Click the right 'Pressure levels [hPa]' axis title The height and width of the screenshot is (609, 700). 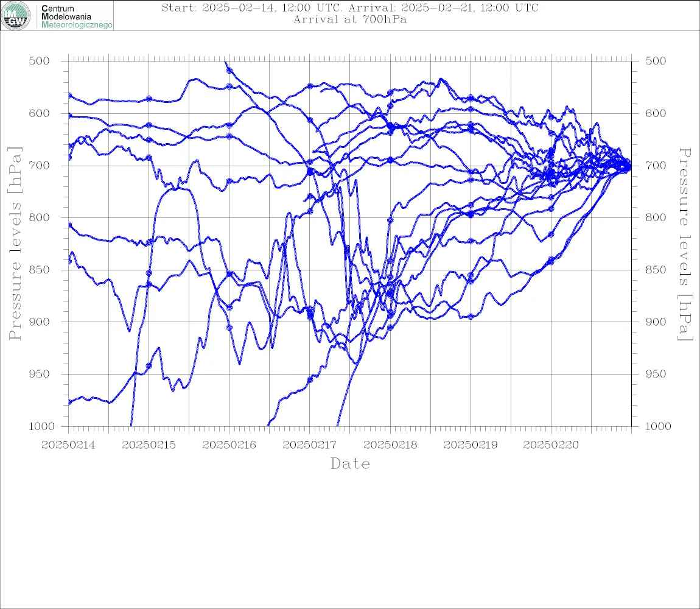(x=685, y=244)
